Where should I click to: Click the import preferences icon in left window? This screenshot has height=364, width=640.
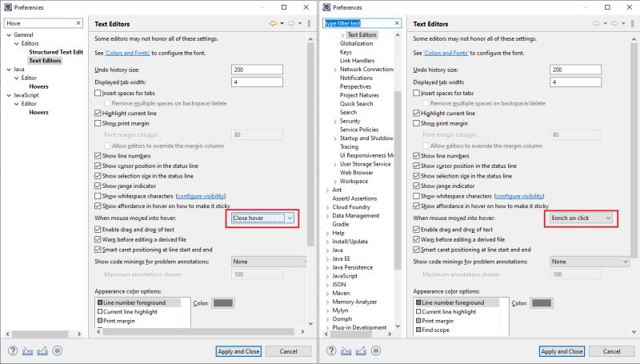pos(28,350)
